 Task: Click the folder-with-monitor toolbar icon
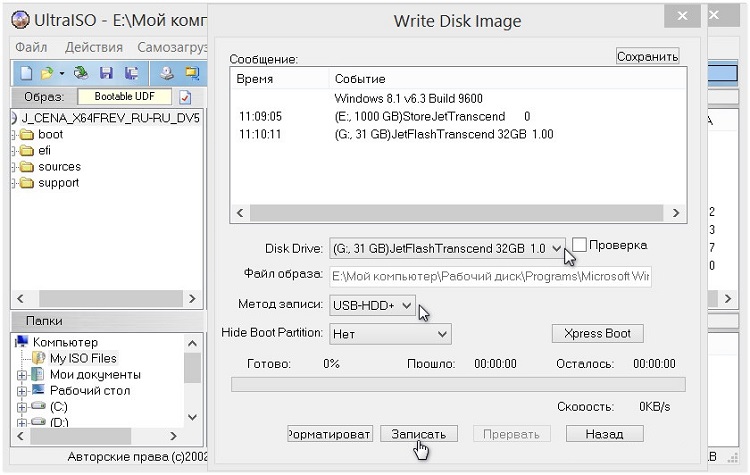[x=192, y=73]
